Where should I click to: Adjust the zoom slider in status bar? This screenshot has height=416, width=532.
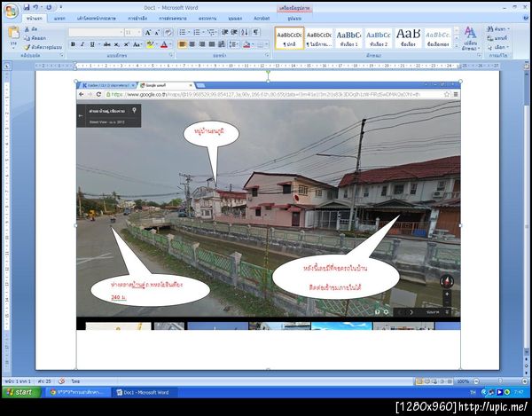click(x=500, y=381)
